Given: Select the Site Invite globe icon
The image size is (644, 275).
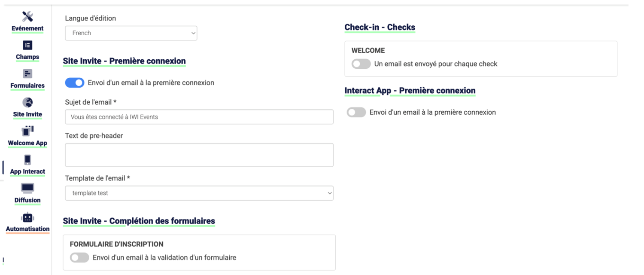Looking at the screenshot, I should [27, 103].
